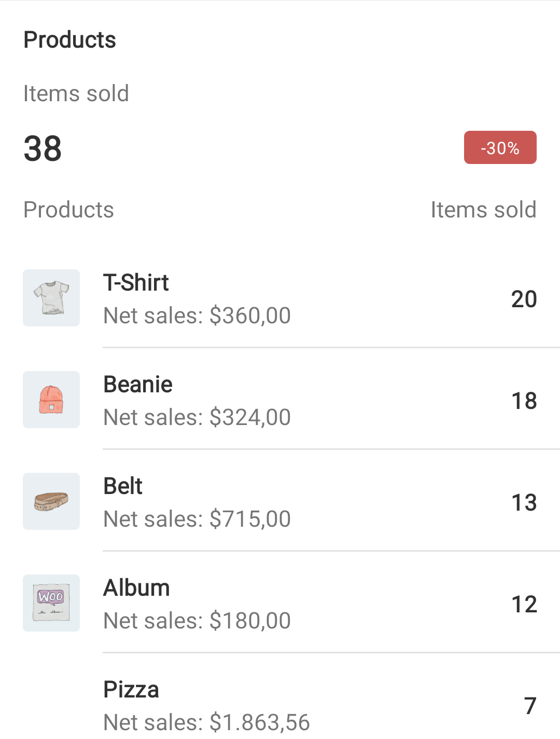Open the Album product name
This screenshot has width=560, height=739.
[136, 588]
